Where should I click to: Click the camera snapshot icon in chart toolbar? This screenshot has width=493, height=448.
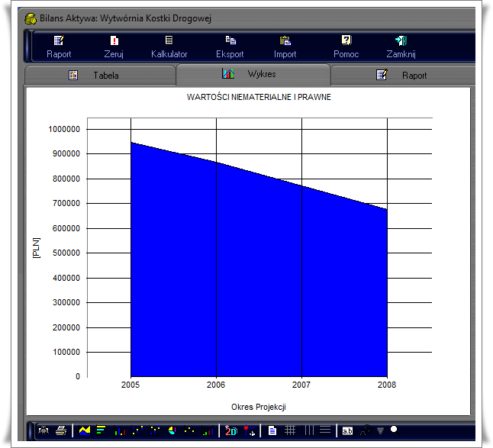click(x=44, y=431)
